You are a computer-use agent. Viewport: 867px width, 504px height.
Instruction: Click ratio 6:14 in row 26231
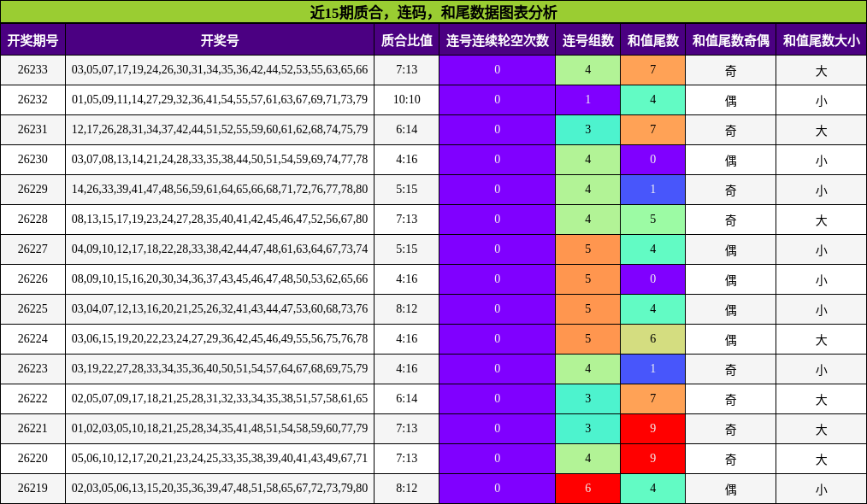406,129
